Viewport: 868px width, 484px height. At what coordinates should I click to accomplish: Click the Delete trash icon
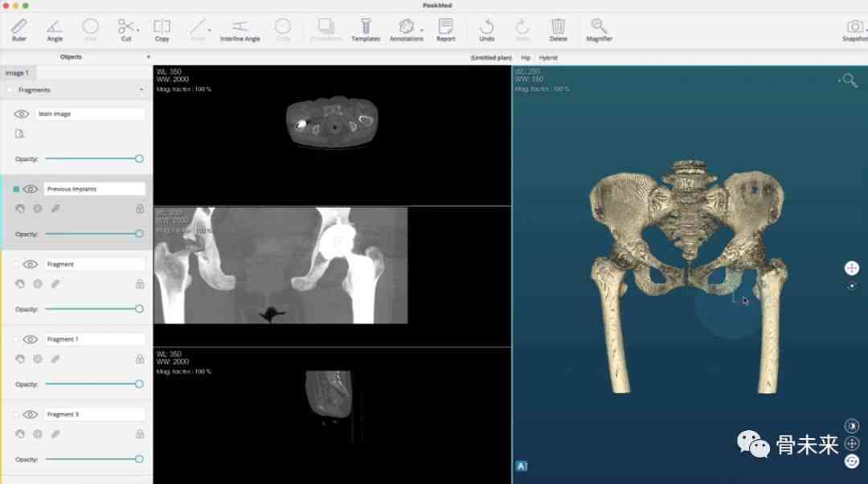[558, 30]
